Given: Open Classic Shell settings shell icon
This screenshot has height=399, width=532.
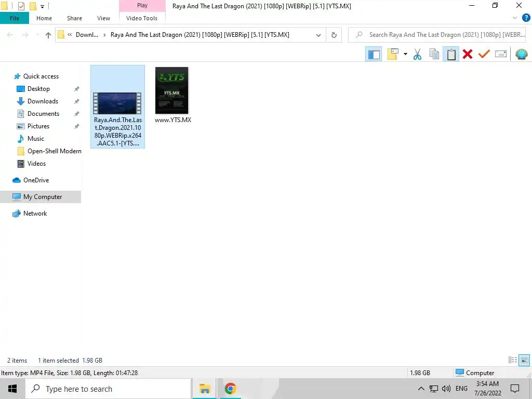Looking at the screenshot, I should coord(521,54).
